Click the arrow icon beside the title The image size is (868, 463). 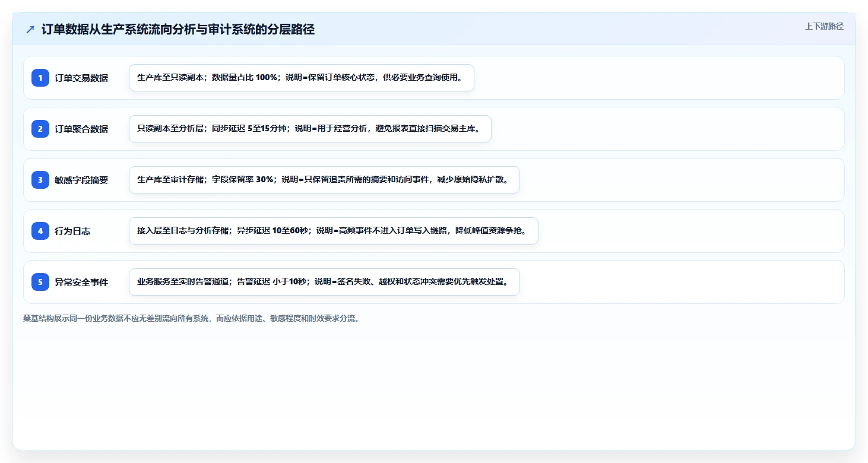(30, 29)
